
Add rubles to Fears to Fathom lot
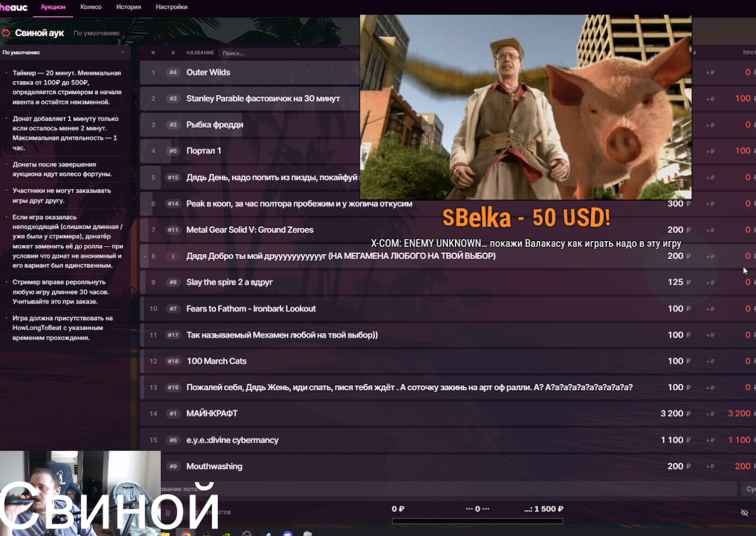click(x=710, y=309)
